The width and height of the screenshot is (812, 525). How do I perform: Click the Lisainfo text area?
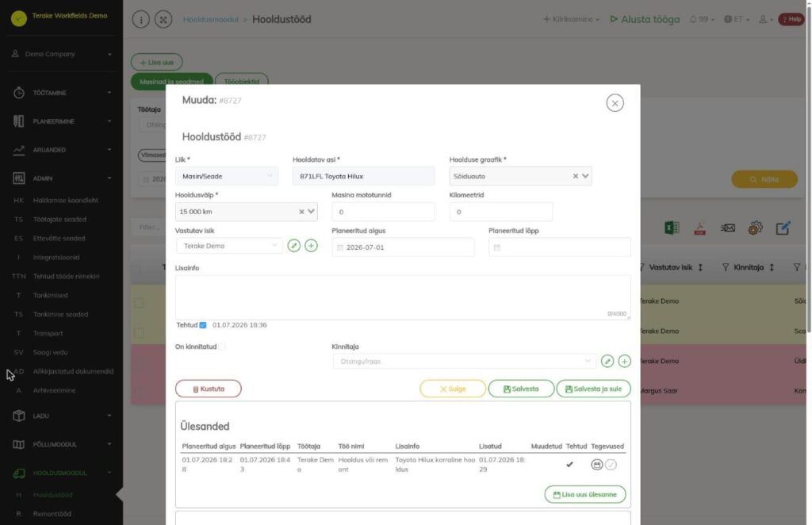(x=403, y=297)
